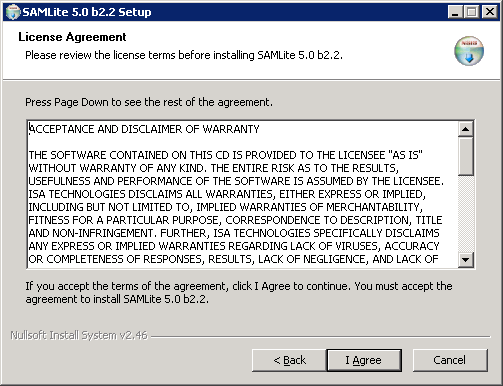The height and width of the screenshot is (386, 503).
Task: Click the empty scrollbar track below the thumb
Action: 466,214
